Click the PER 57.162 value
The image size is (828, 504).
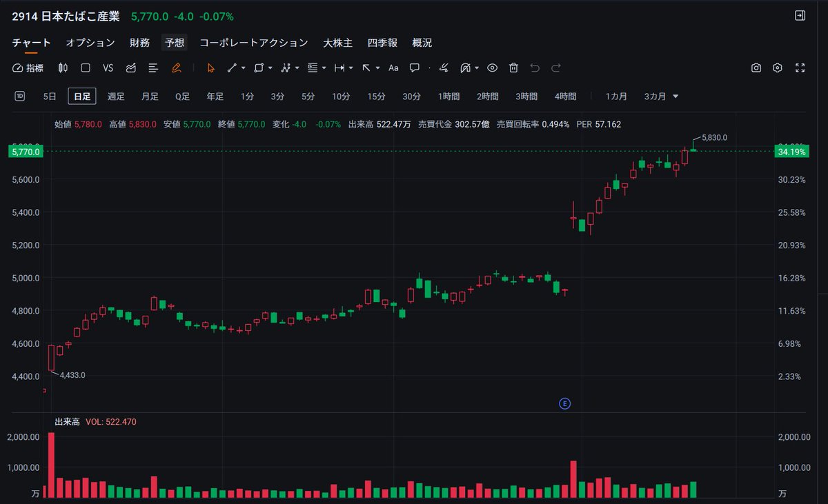(x=600, y=125)
